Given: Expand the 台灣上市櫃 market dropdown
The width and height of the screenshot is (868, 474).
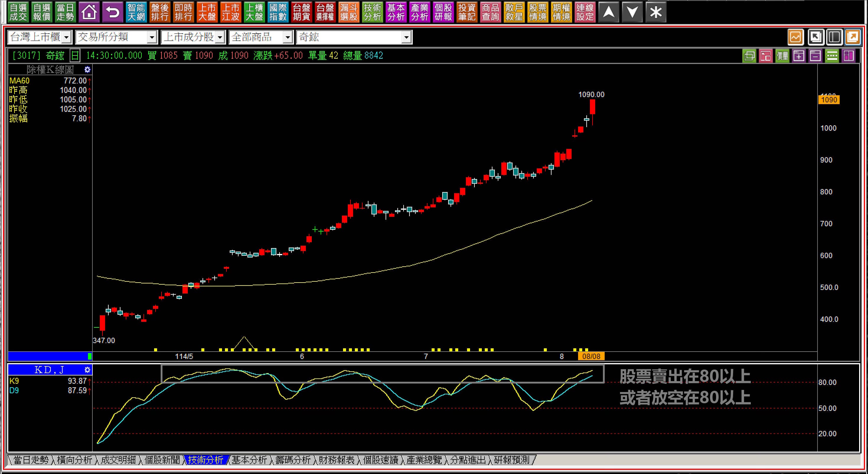Looking at the screenshot, I should click(x=66, y=37).
